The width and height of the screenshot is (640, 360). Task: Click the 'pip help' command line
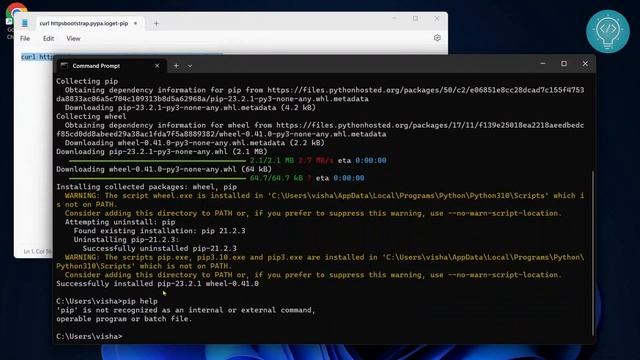[x=107, y=301]
